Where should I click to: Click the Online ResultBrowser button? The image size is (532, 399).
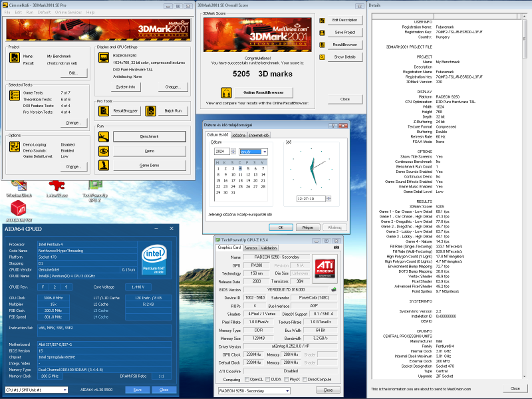263,92
